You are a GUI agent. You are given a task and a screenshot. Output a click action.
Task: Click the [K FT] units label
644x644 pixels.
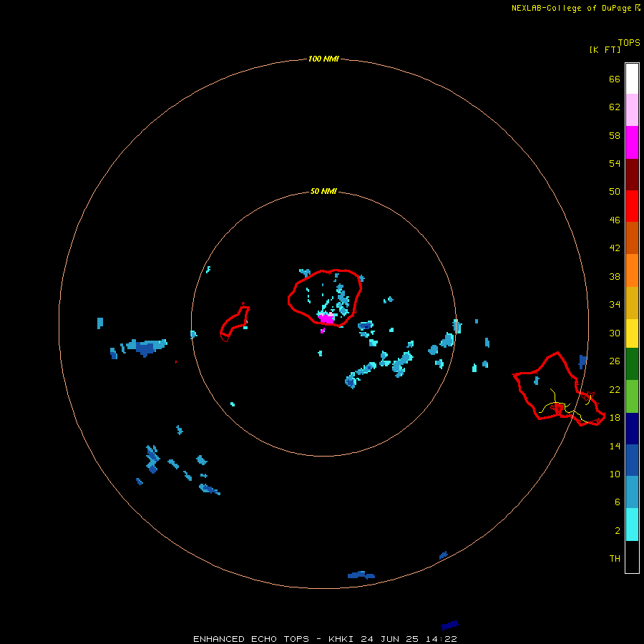point(605,49)
